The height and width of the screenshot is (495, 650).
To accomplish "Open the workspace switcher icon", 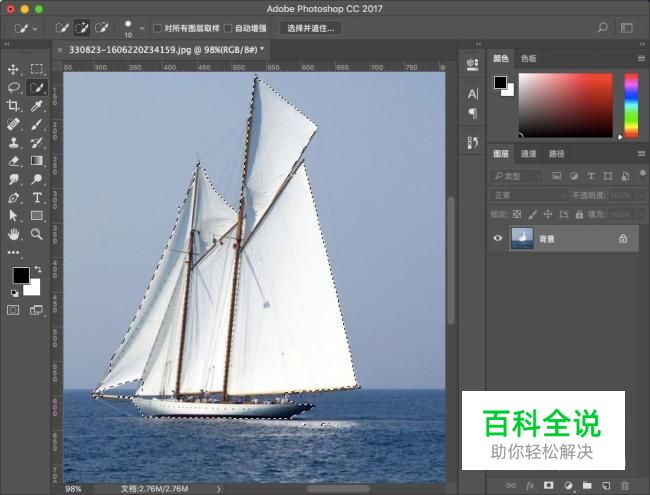I will [x=626, y=28].
